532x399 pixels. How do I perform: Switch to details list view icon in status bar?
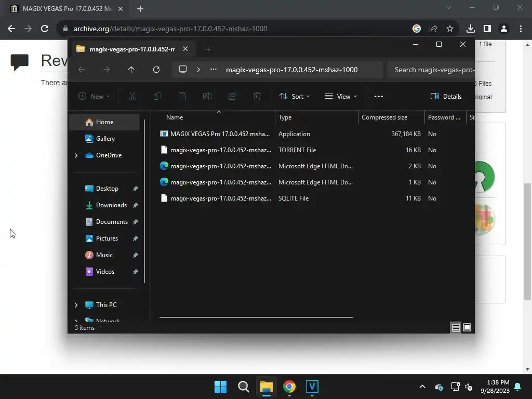[456, 327]
